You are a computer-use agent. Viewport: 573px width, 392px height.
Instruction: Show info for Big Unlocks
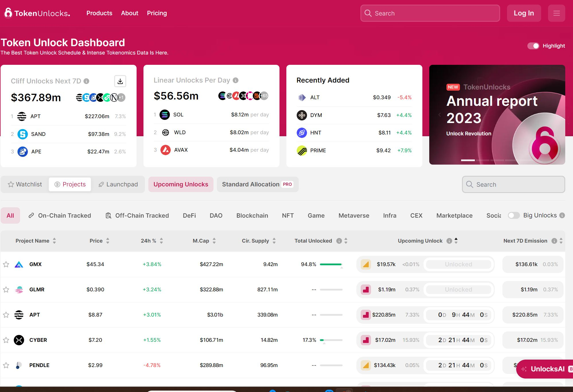click(x=562, y=215)
